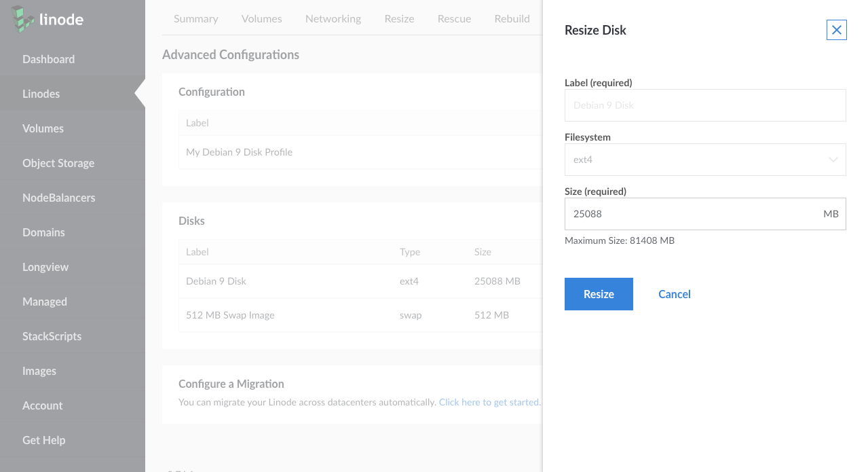The width and height of the screenshot is (868, 472).
Task: Click the Size input field
Action: click(x=692, y=214)
